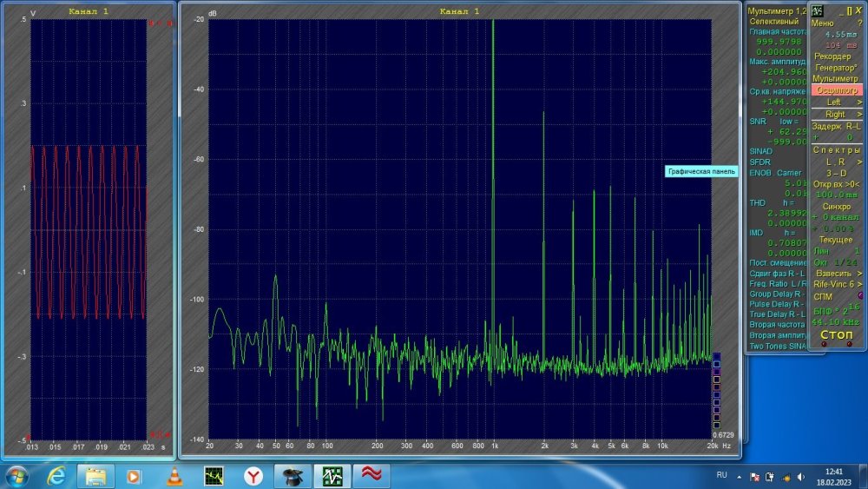Image resolution: width=868 pixels, height=489 pixels.
Task: Open the Рекордер recorder item
Action: tap(833, 56)
